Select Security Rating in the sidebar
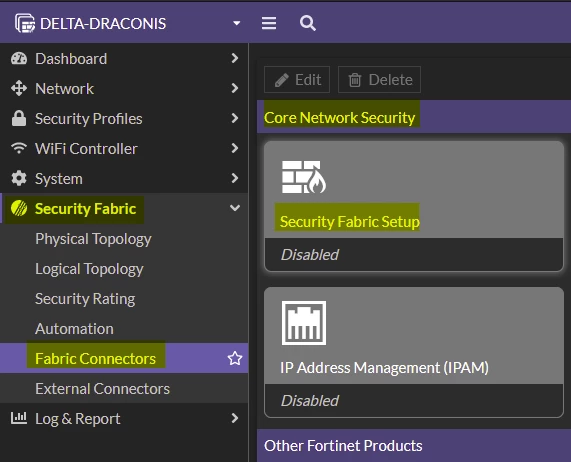This screenshot has height=462, width=571. point(85,299)
